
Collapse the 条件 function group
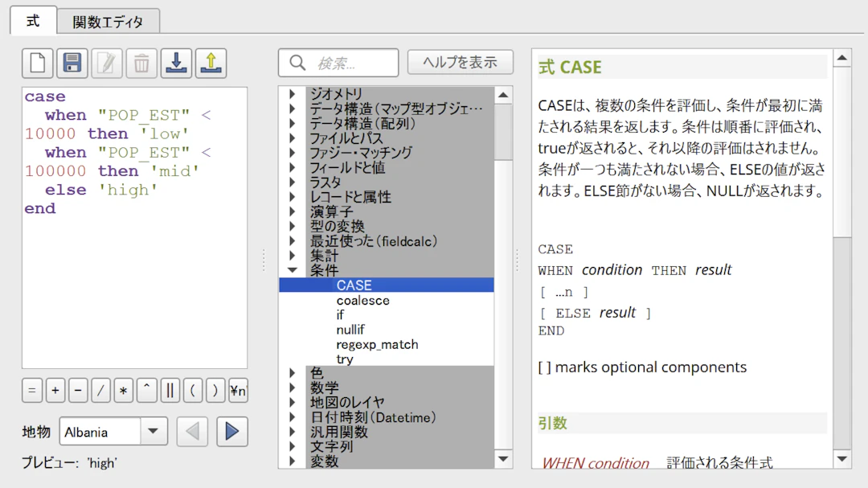(x=292, y=269)
